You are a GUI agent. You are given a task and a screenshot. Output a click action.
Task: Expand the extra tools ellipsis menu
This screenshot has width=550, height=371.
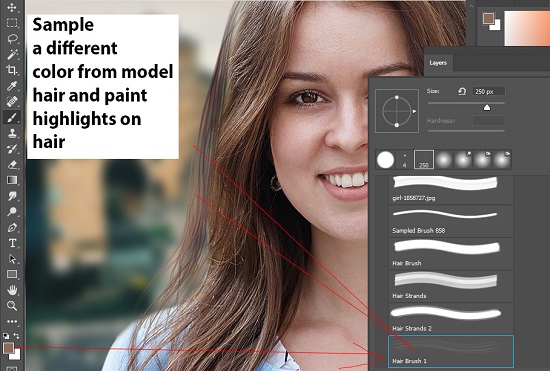(x=12, y=321)
